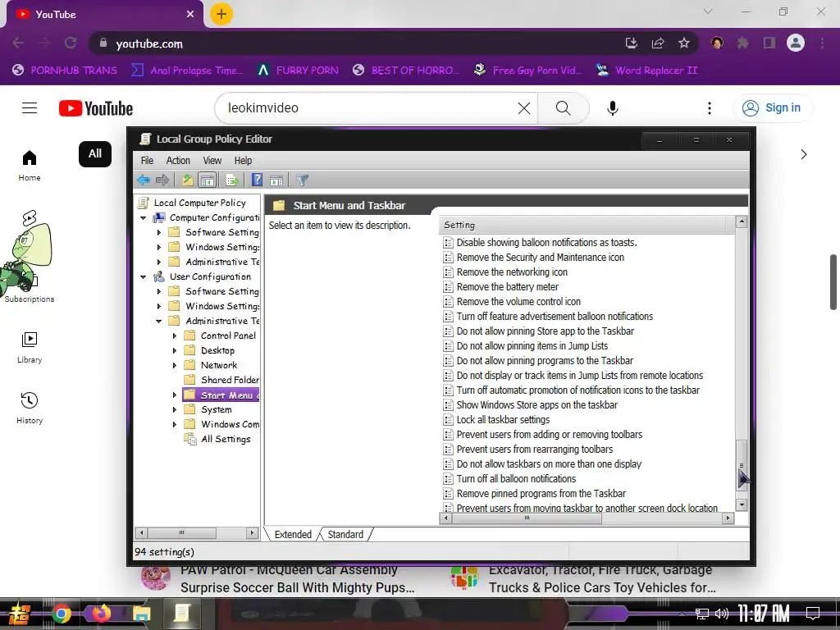Open the Help menu

pos(243,160)
